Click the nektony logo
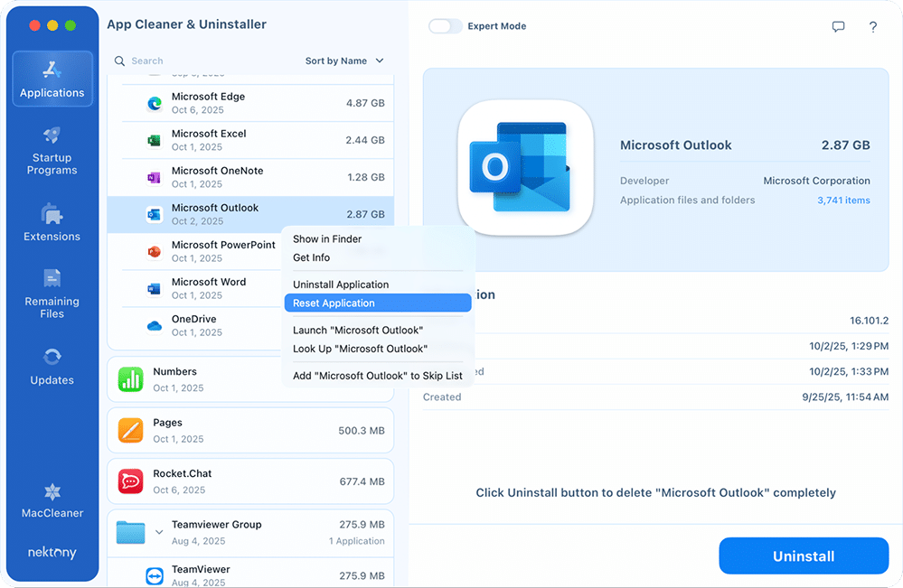This screenshot has width=903, height=588. 52,552
